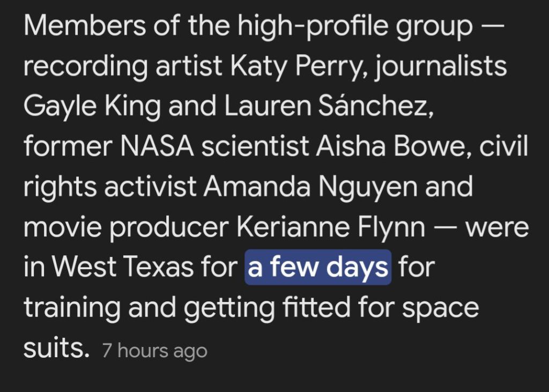Image resolution: width=549 pixels, height=392 pixels.
Task: Select the name "Kerianne Flynn"
Action: pos(330,227)
